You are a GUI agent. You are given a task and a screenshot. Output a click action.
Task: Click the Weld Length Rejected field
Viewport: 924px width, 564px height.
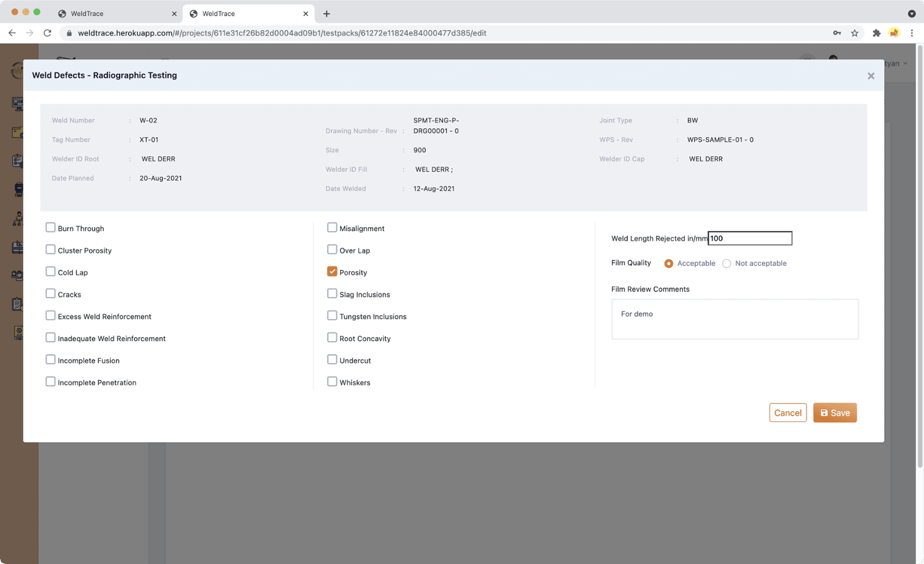point(750,238)
